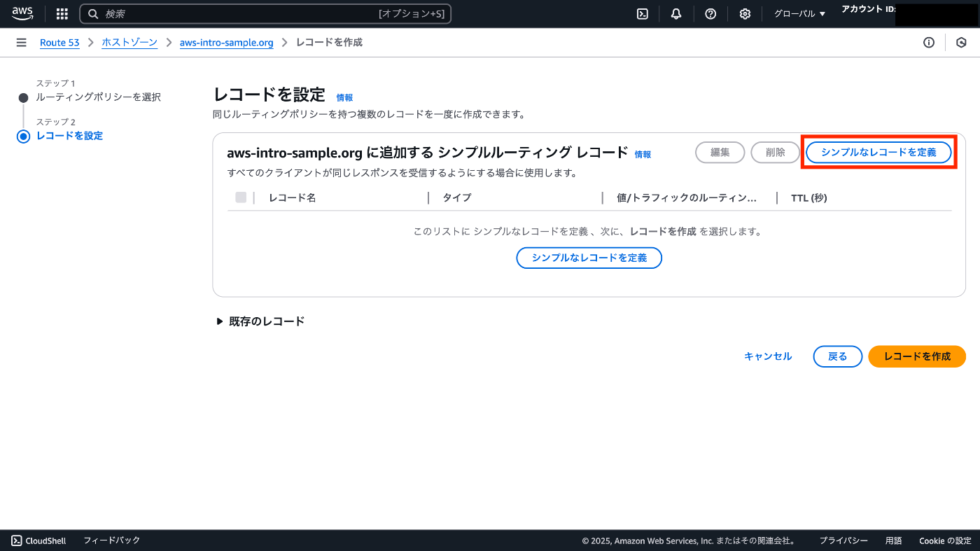
Task: Select step 1 ルーティングポリシーを選択
Action: (x=99, y=97)
